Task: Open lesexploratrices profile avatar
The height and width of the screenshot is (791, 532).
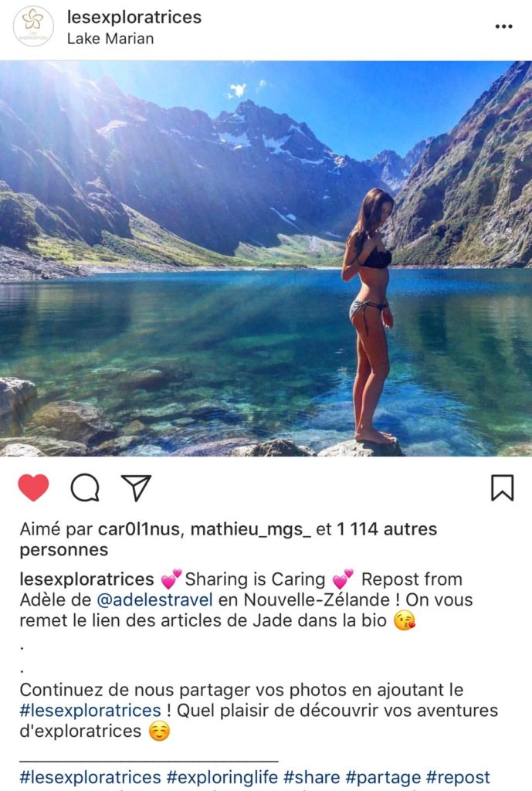Action: 33,26
